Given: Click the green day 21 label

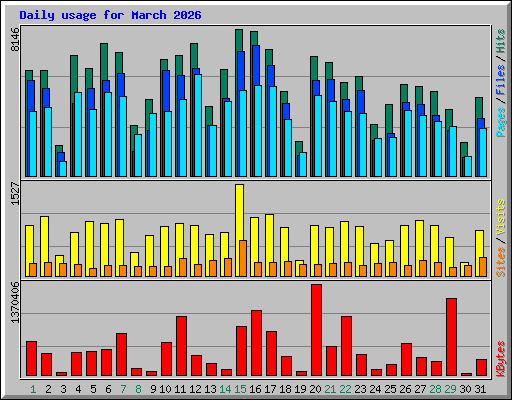Looking at the screenshot, I should point(330,389).
